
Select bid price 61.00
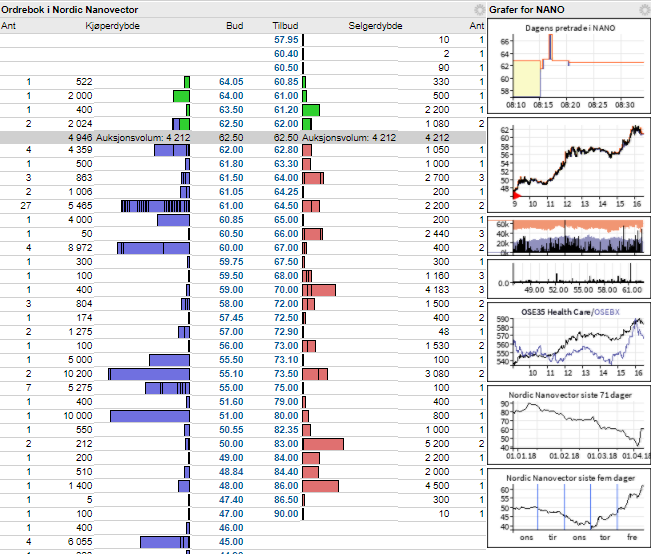coord(231,206)
